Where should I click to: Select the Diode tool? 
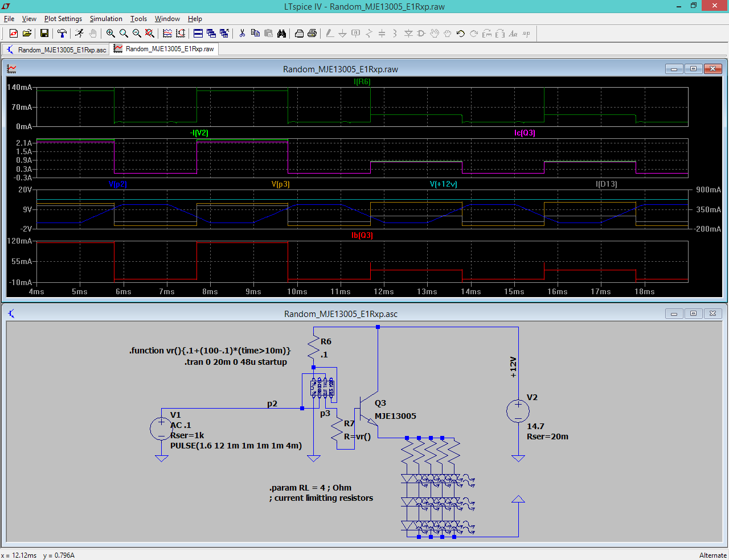pos(408,34)
